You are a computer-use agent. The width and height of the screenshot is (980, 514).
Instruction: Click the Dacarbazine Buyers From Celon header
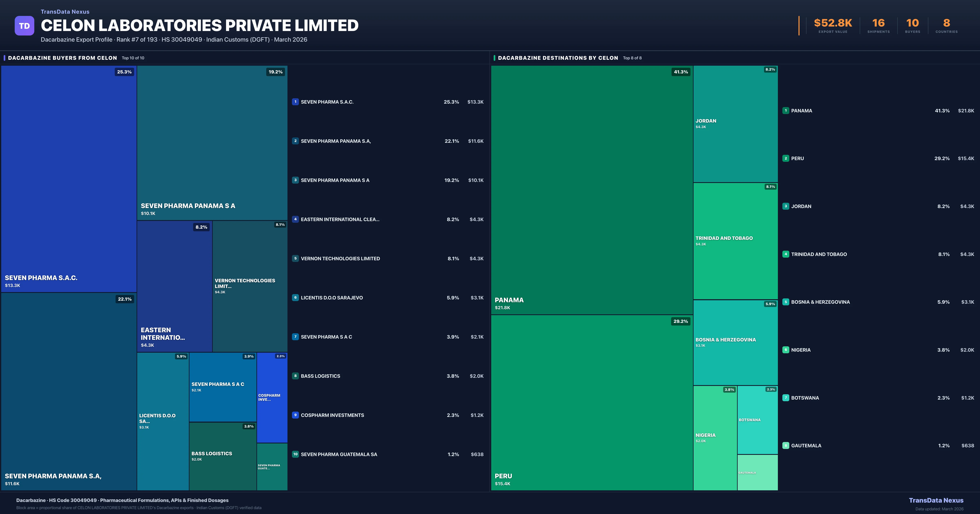[x=62, y=58]
